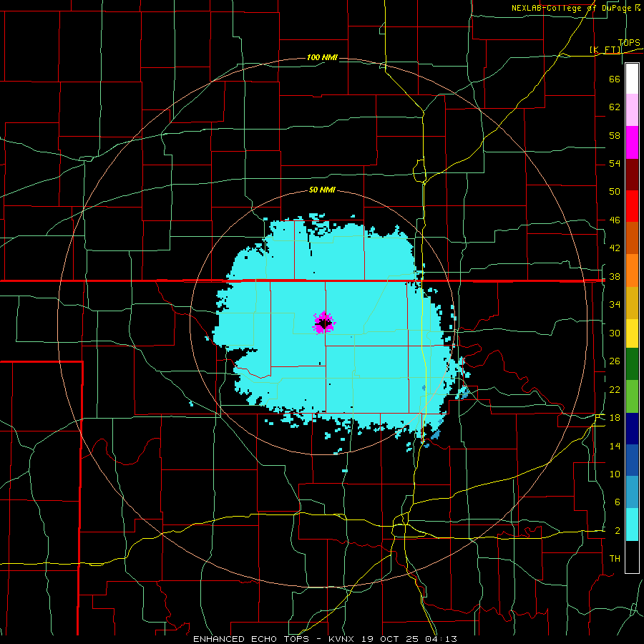Click the '38' legend value
Viewport: 644px width, 644px height.
(615, 277)
